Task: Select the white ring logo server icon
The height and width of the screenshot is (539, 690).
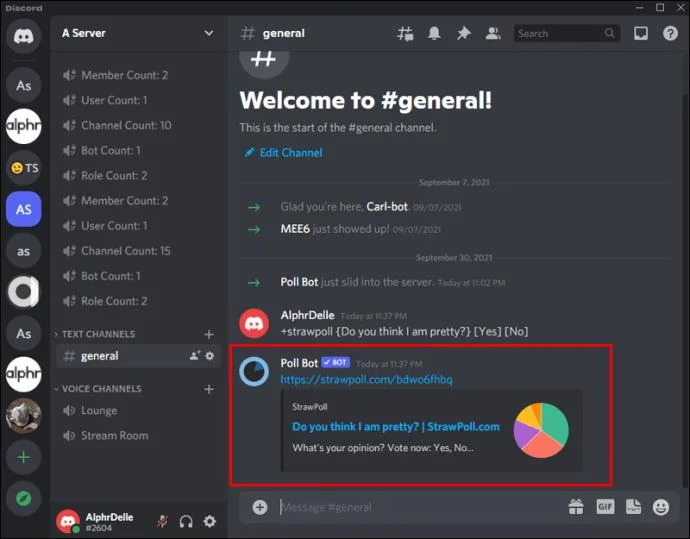Action: point(24,292)
